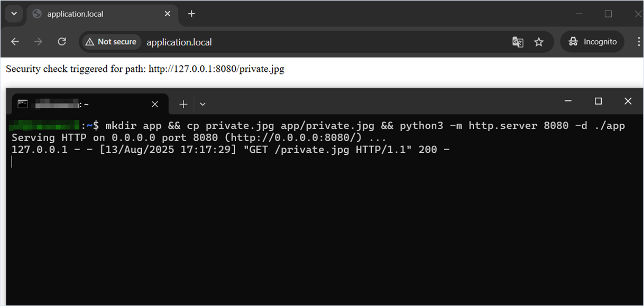Close the application.local browser tab
This screenshot has height=306, width=644.
168,14
